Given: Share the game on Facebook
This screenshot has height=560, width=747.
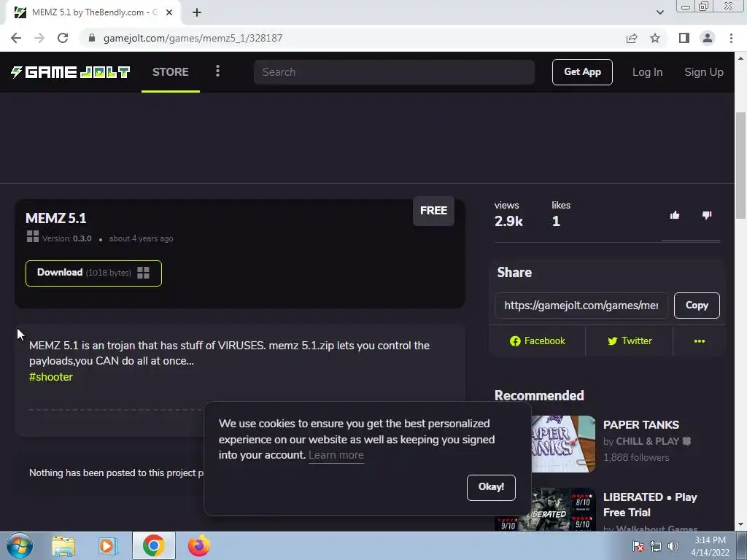Looking at the screenshot, I should 537,341.
